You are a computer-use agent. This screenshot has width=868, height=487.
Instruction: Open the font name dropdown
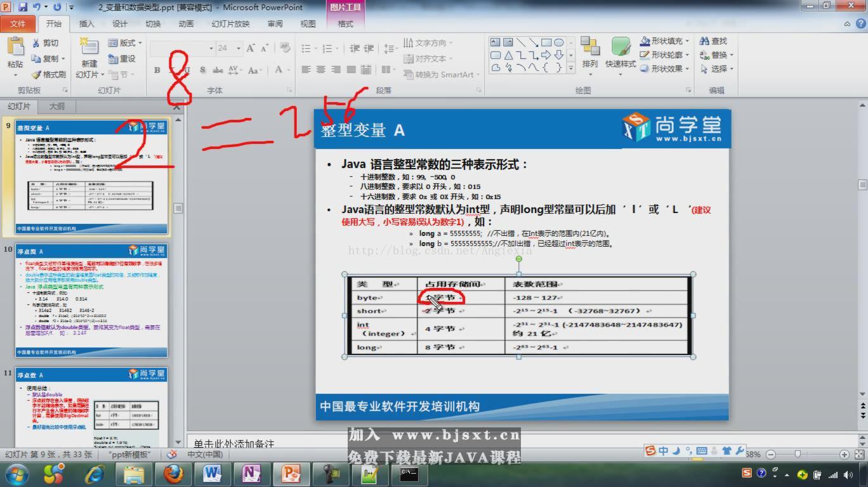coord(211,48)
